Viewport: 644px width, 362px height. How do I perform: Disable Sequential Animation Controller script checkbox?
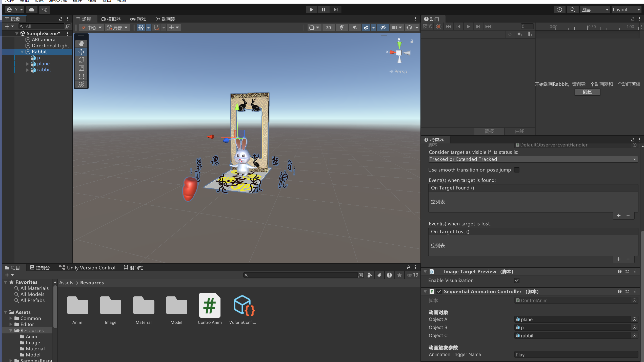tap(439, 291)
